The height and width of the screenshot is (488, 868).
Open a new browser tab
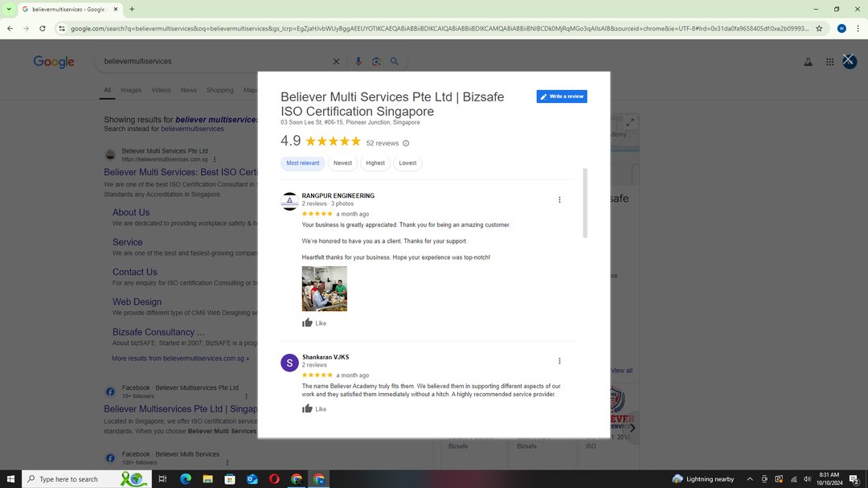132,10
